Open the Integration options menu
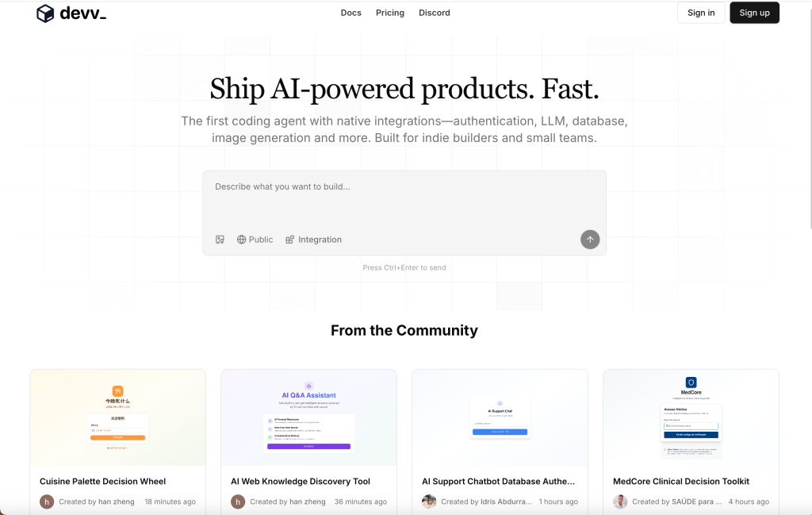Image resolution: width=812 pixels, height=515 pixels. pos(314,240)
